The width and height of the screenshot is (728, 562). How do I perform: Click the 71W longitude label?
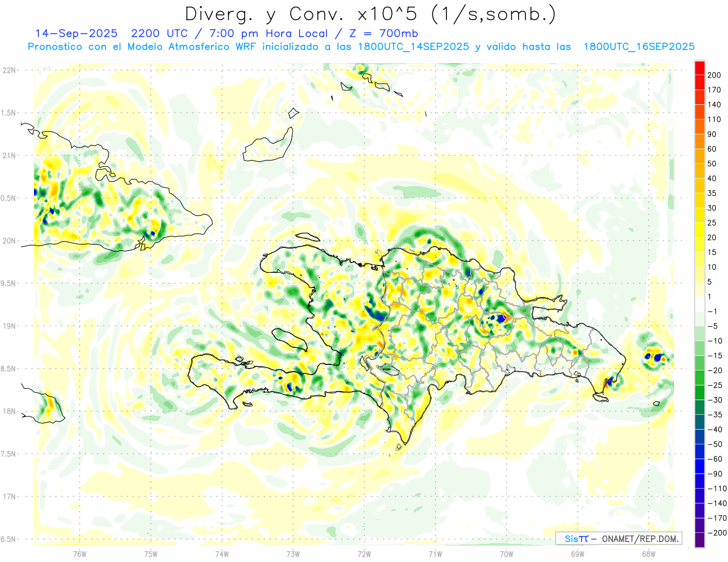tap(435, 554)
